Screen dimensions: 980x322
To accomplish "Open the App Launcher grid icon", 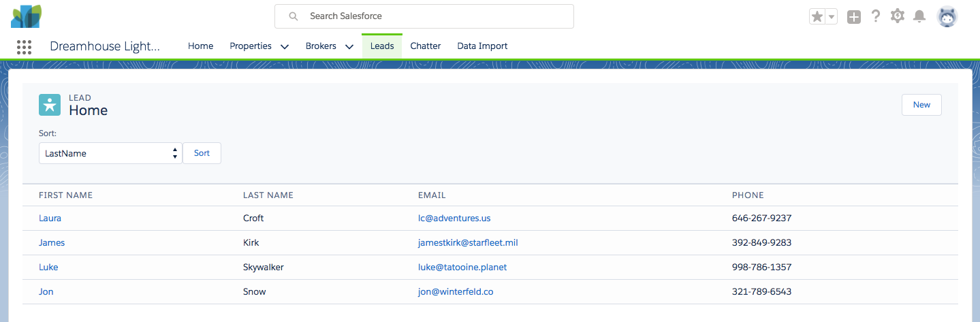I will point(24,46).
